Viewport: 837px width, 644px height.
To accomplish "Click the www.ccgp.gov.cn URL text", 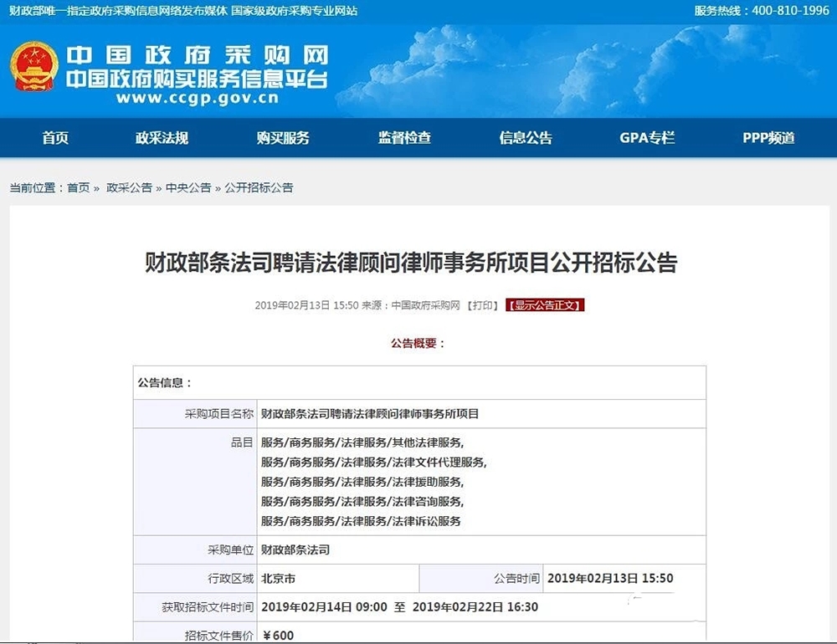I will [x=198, y=98].
